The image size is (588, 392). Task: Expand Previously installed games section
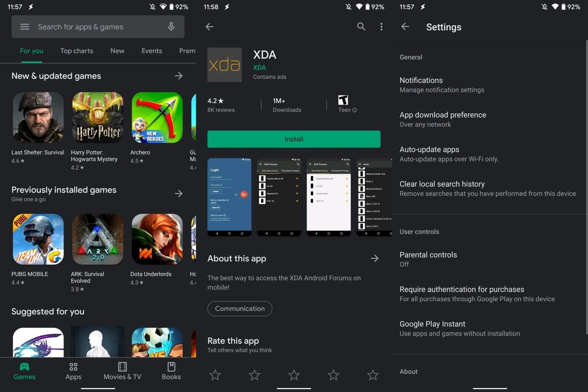[x=179, y=194]
